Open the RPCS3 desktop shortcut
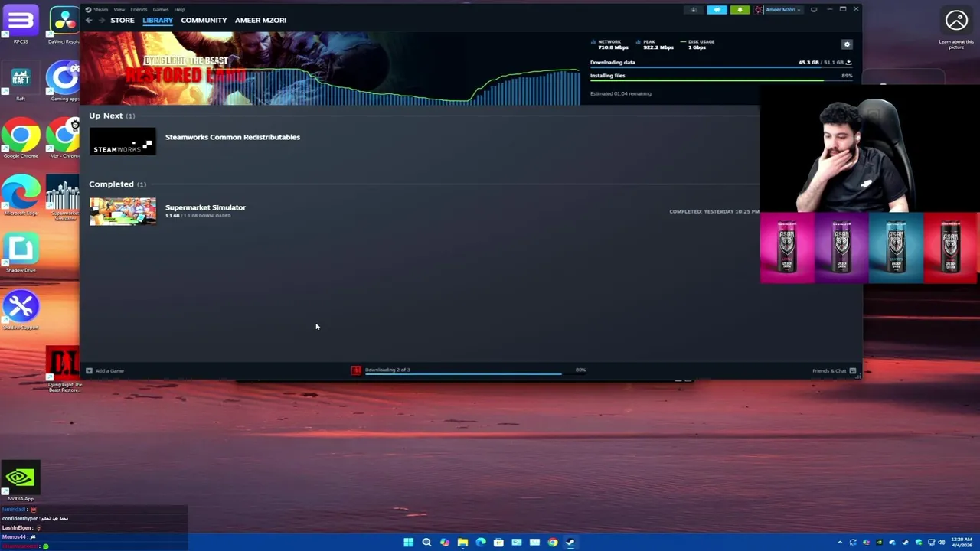 (x=21, y=23)
